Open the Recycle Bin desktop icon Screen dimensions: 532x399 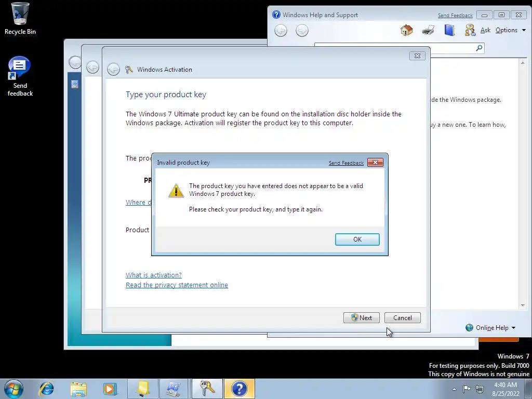pos(20,19)
